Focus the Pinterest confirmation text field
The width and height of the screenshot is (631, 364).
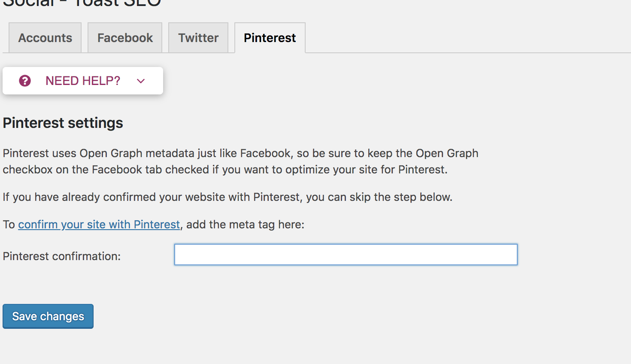(x=346, y=255)
